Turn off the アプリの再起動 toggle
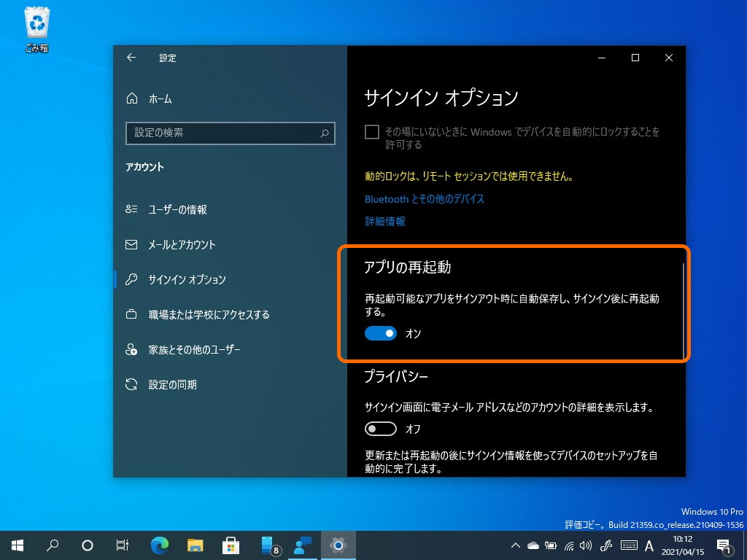Viewport: 747px width, 560px height. click(379, 333)
